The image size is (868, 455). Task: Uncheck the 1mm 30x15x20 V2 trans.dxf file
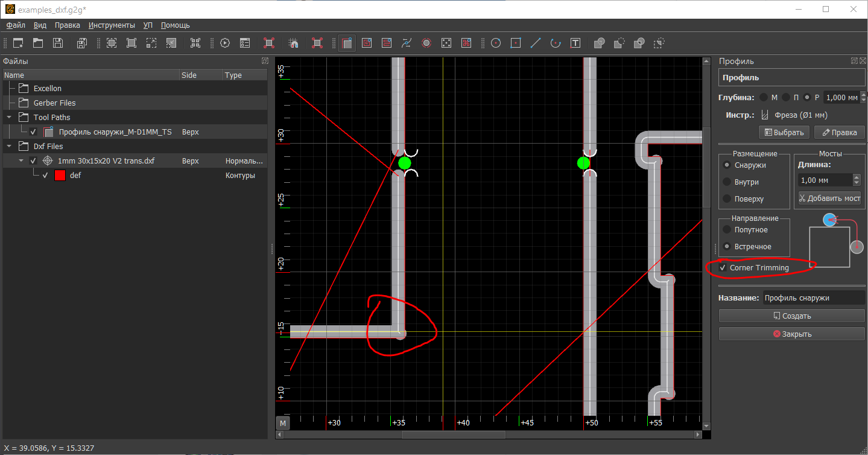(x=33, y=161)
